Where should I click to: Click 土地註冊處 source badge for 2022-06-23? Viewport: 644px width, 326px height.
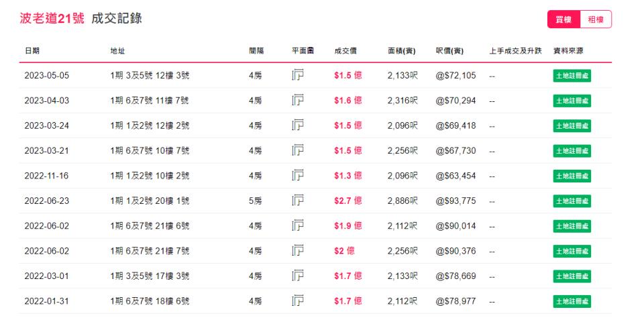pos(572,201)
